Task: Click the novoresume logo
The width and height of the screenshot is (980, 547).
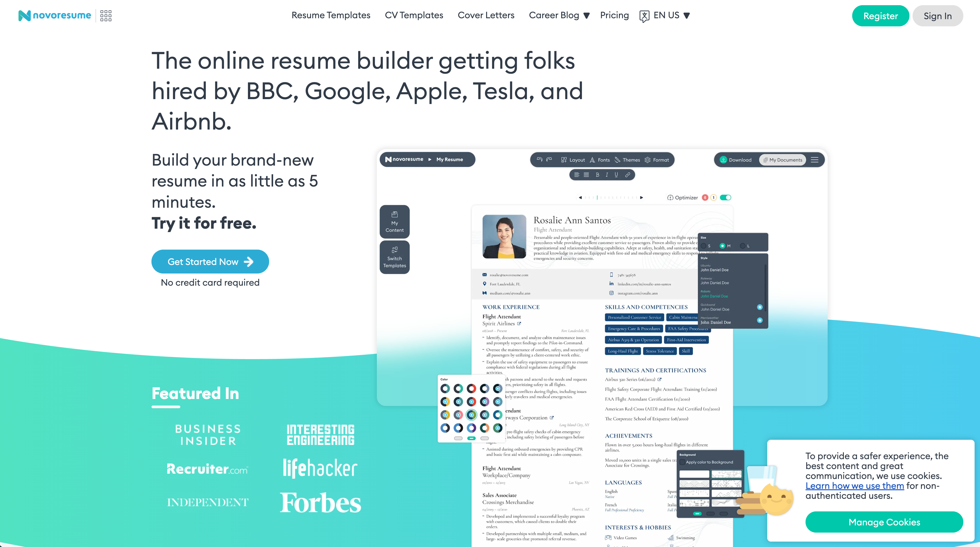Action: click(55, 16)
